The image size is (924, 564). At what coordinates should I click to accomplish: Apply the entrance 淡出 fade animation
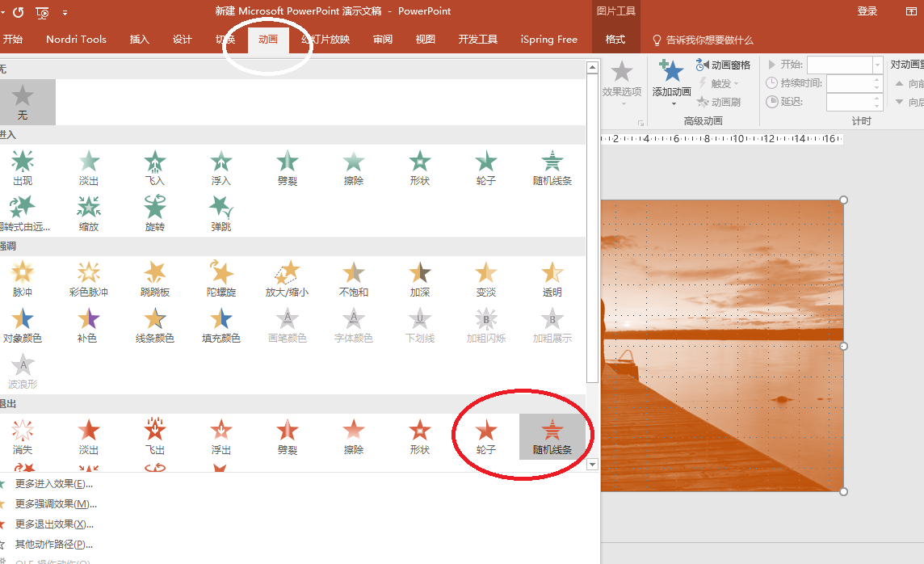(x=88, y=168)
